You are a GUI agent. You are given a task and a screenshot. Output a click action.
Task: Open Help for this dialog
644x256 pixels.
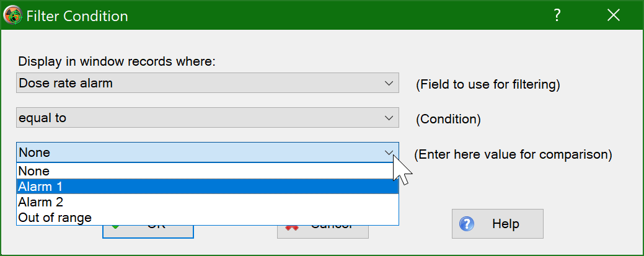click(497, 224)
